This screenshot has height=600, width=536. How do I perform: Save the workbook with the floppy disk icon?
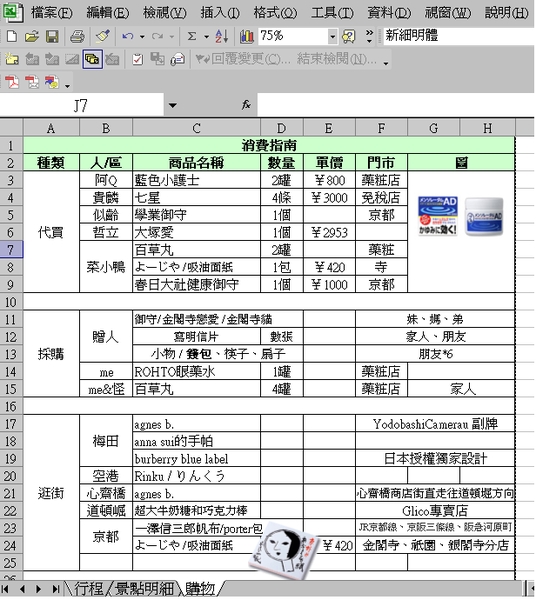coord(52,37)
